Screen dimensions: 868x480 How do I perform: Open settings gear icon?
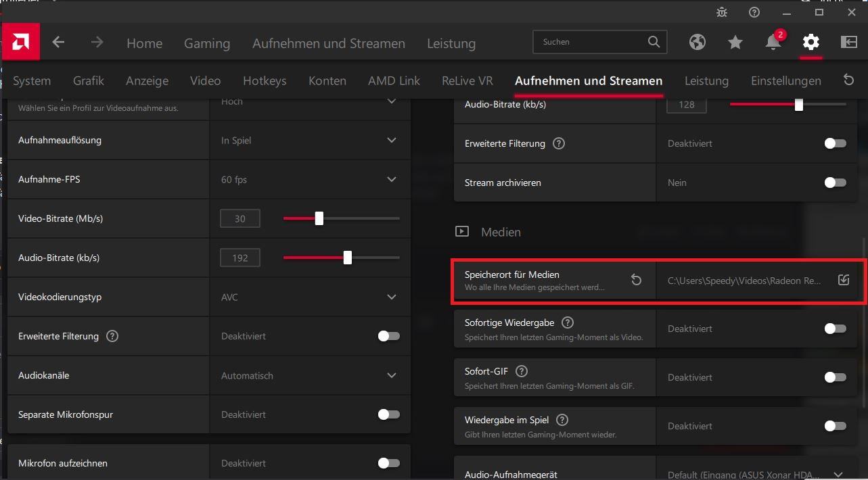pos(810,42)
